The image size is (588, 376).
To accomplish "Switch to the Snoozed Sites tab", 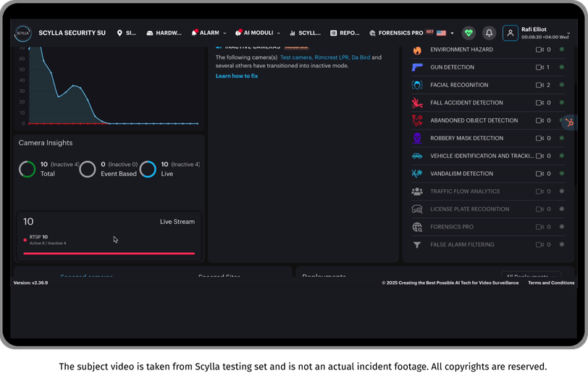I will [x=219, y=275].
